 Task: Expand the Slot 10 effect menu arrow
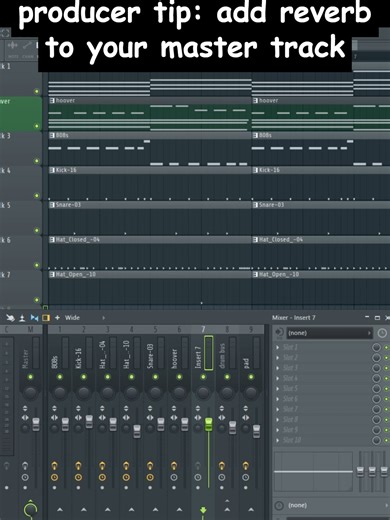click(x=278, y=440)
